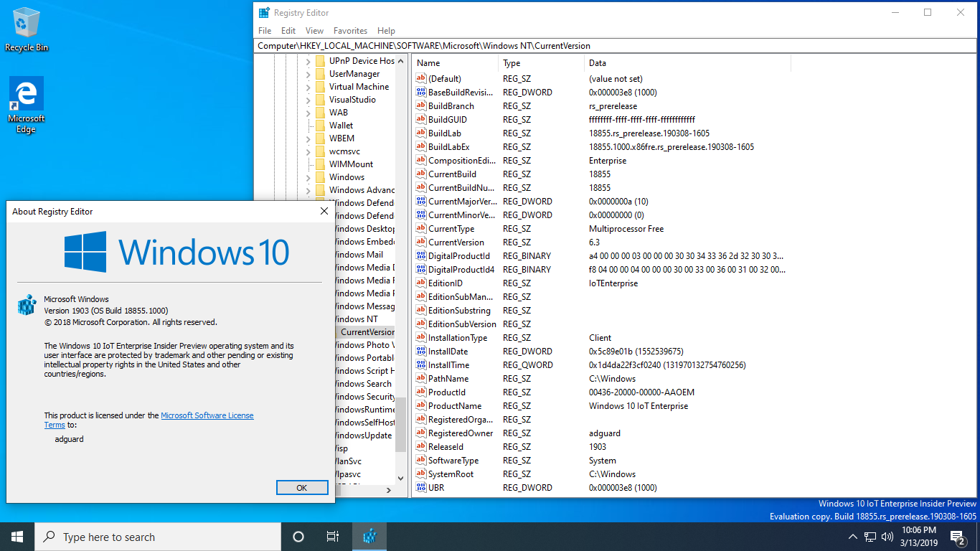Screen dimensions: 980x551
Task: Expand the Windows key node
Action: pos(308,177)
